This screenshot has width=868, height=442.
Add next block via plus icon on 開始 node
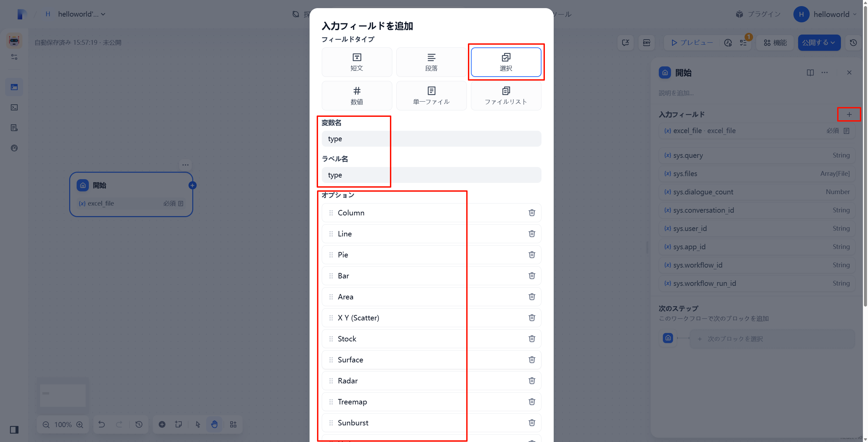pyautogui.click(x=192, y=185)
